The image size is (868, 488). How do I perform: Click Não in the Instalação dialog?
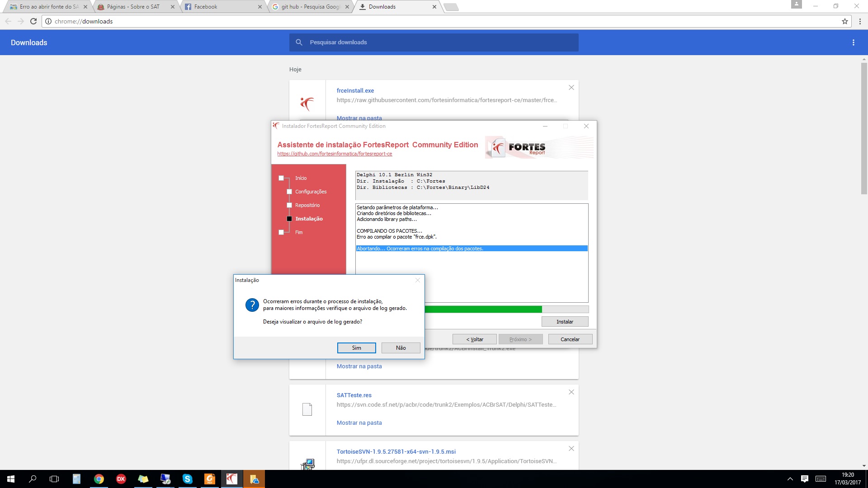pos(401,348)
